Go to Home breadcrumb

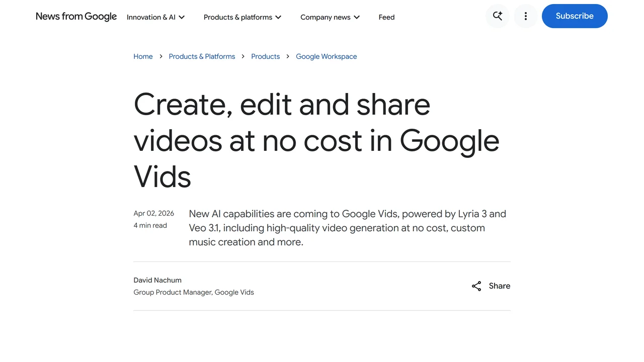point(143,56)
